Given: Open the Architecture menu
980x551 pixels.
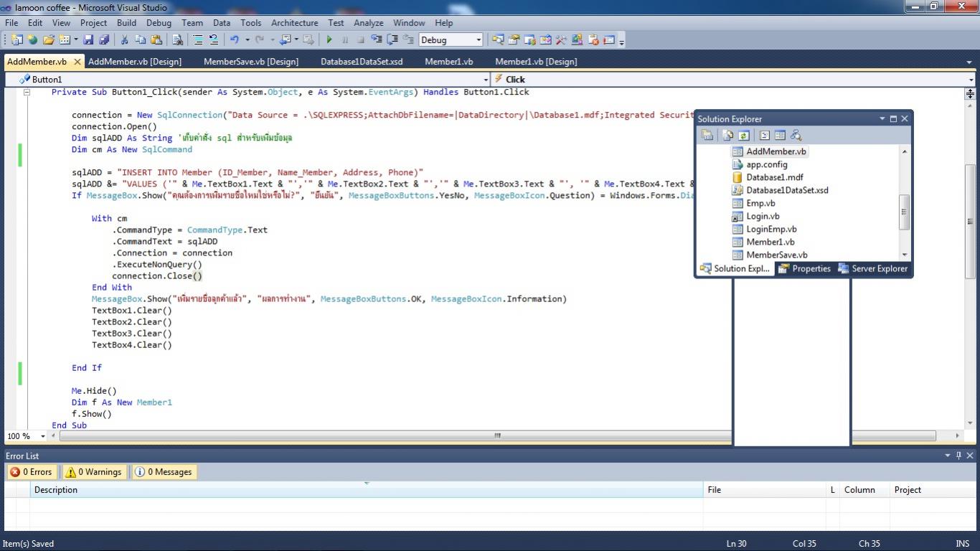Looking at the screenshot, I should pyautogui.click(x=294, y=23).
